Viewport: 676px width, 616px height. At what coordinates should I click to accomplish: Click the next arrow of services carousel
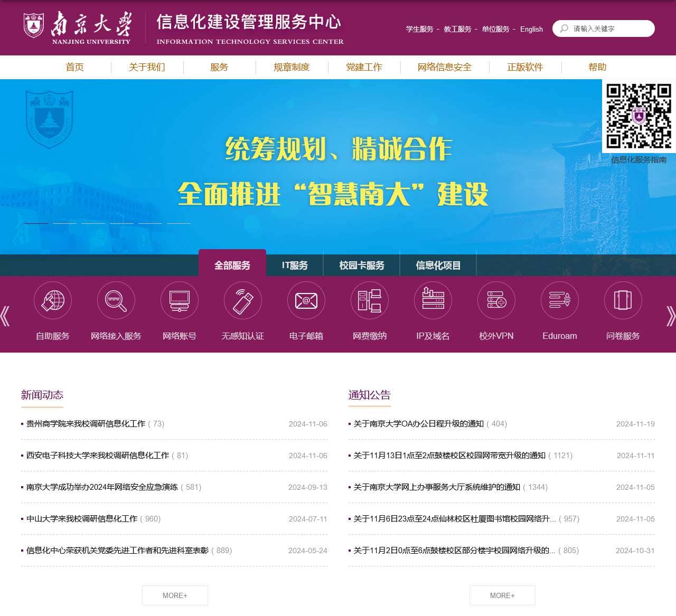(x=671, y=316)
